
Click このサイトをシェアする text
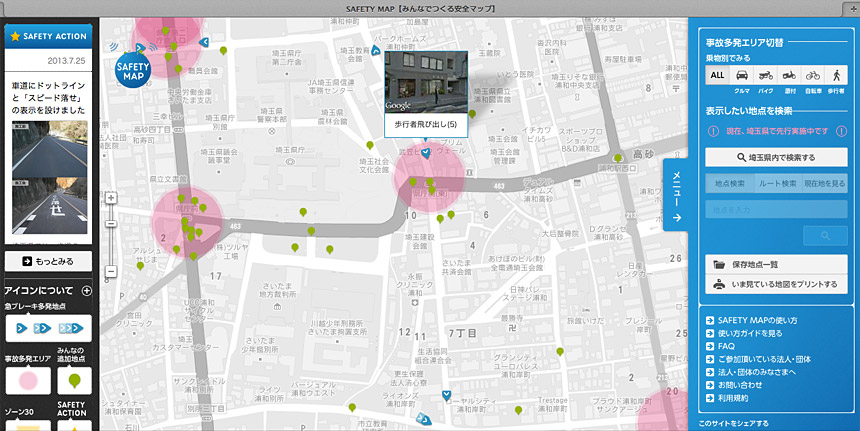[x=733, y=423]
